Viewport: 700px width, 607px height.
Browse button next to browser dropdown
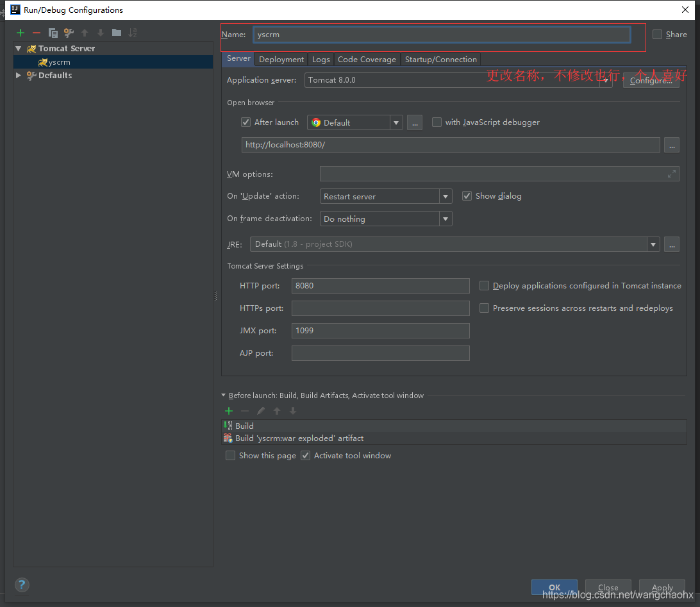[415, 122]
